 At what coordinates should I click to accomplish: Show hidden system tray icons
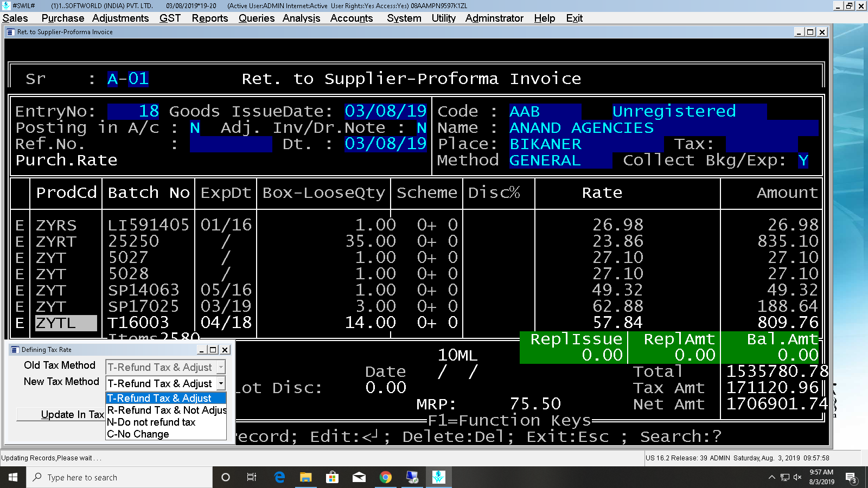(x=772, y=477)
